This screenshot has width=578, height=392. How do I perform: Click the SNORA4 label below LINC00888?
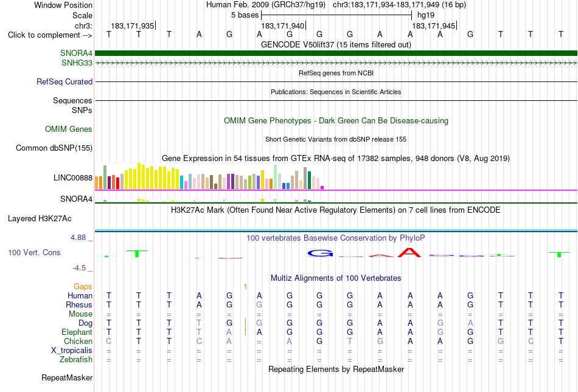click(x=76, y=199)
